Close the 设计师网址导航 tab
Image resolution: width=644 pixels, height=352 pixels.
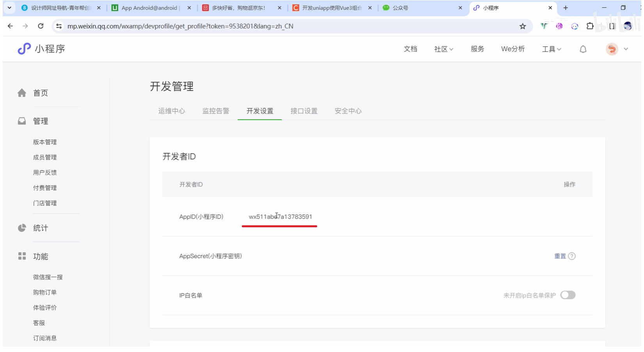[x=99, y=8]
